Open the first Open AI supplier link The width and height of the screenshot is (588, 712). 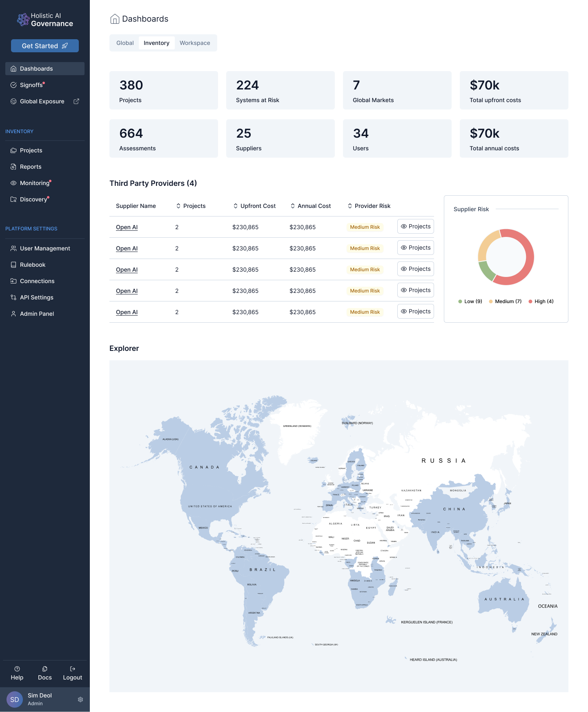[127, 227]
